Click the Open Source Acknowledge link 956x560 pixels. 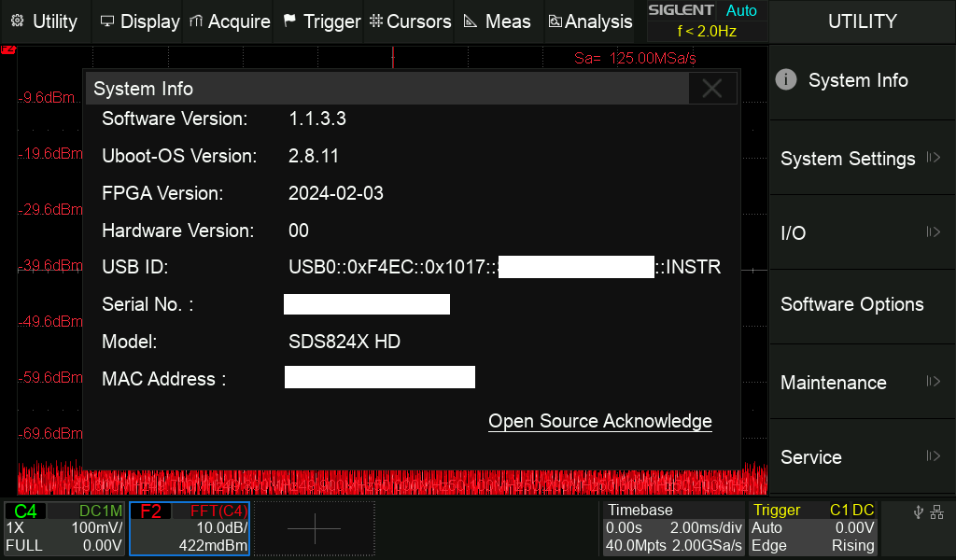(600, 421)
